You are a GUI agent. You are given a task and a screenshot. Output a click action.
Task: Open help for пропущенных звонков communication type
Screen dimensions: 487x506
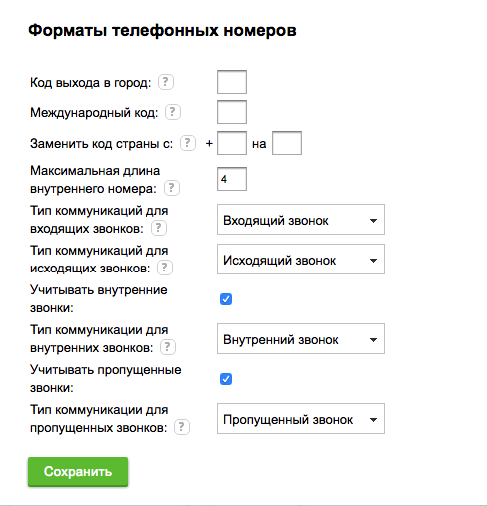point(182,427)
